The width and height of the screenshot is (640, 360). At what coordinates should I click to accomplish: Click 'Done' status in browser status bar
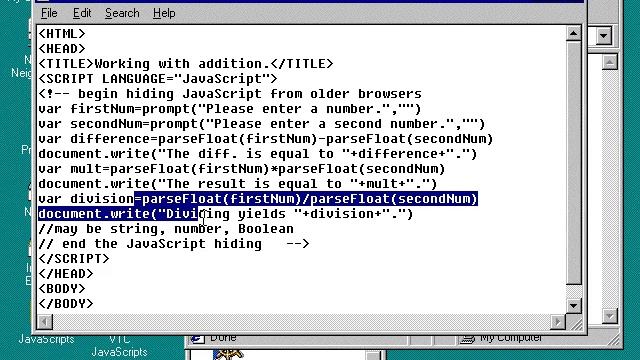click(x=223, y=338)
